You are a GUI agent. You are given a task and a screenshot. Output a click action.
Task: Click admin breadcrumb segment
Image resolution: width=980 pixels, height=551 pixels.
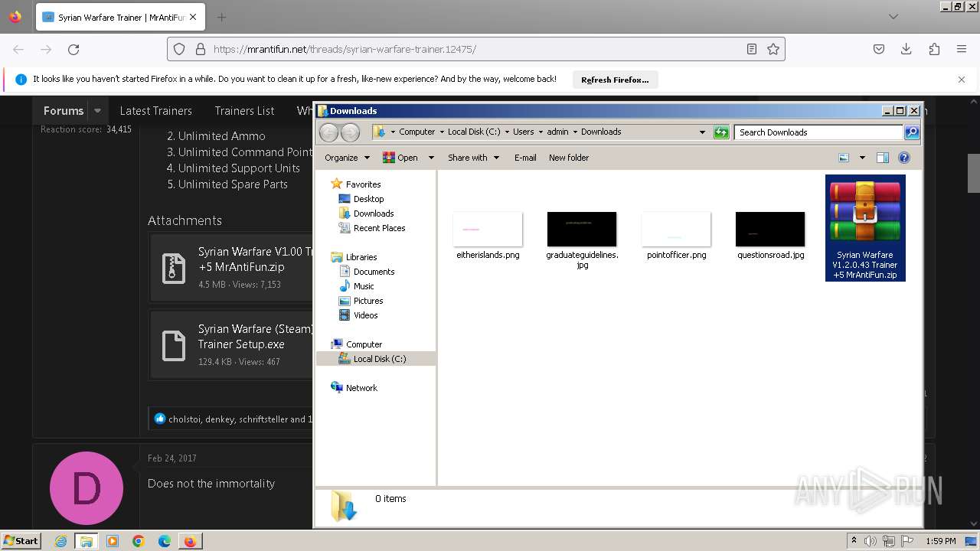pyautogui.click(x=557, y=132)
